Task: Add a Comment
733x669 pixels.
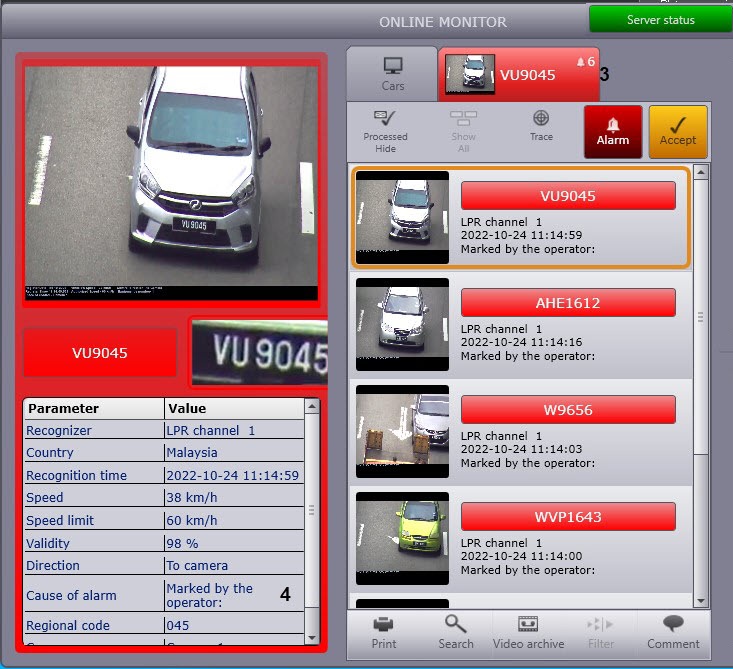Action: 673,633
